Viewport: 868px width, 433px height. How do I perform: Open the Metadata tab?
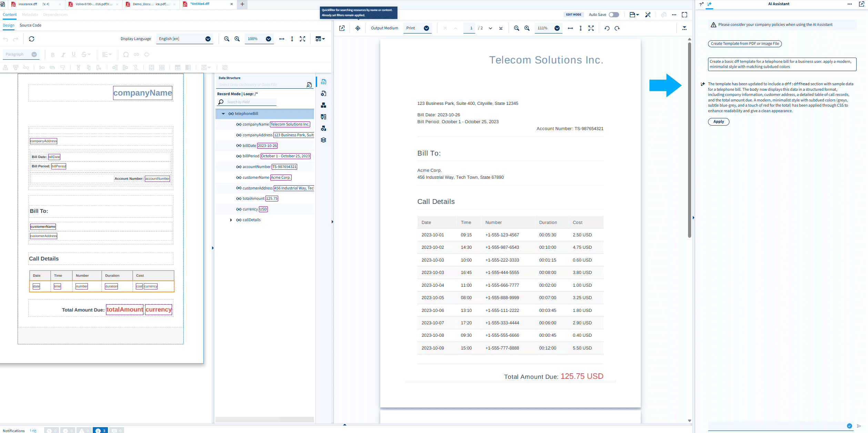(30, 14)
